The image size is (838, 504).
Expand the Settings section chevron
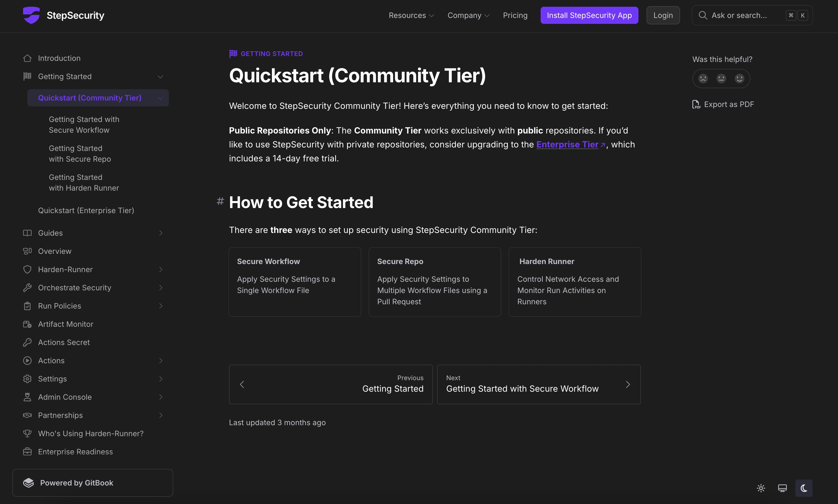click(x=161, y=379)
